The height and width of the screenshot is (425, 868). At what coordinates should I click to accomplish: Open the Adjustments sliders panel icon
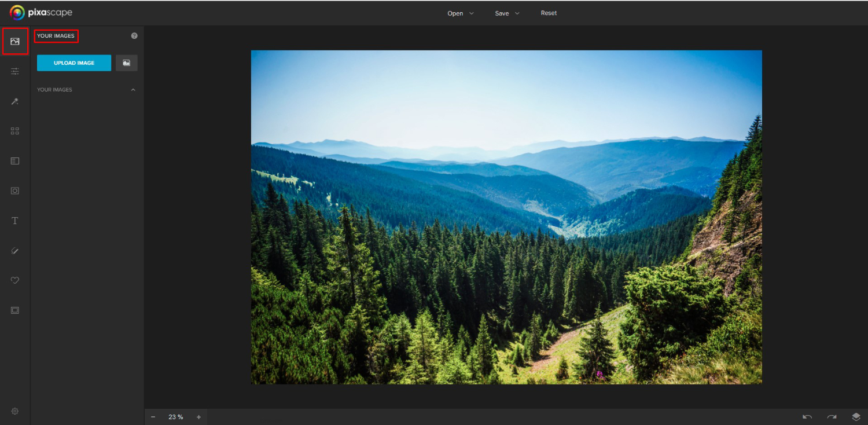15,71
